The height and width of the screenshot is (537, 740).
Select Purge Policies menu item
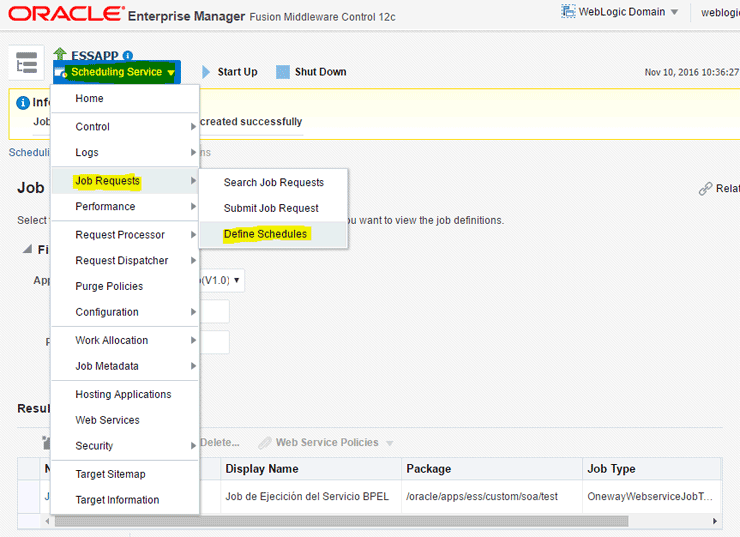[x=125, y=286]
